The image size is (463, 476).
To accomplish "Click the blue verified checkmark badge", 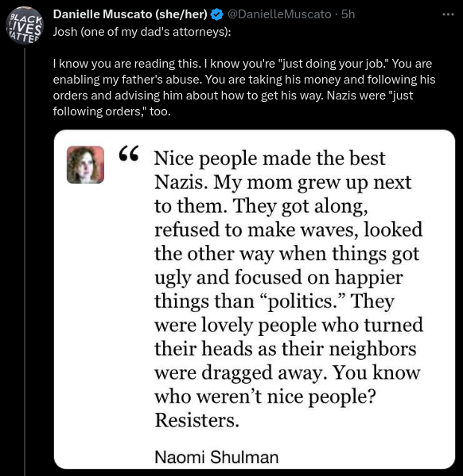I will [216, 14].
